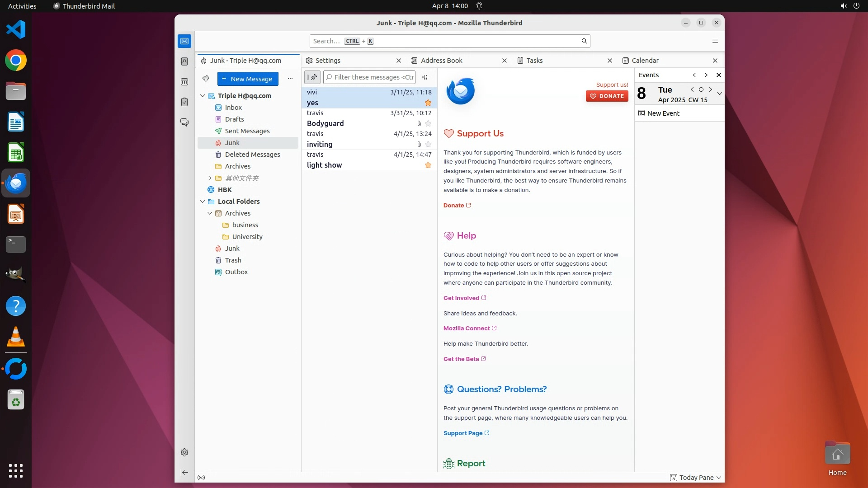This screenshot has height=488, width=868.
Task: Click the New Message button
Action: pos(248,79)
